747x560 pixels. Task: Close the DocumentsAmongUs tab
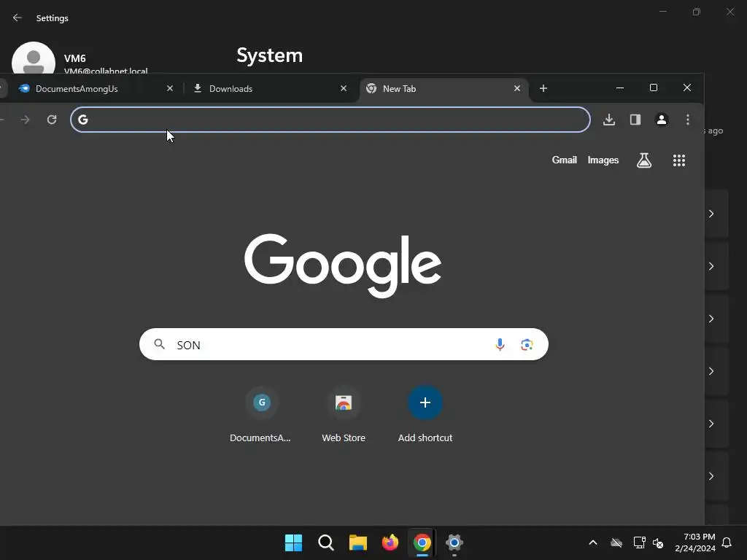pyautogui.click(x=169, y=88)
